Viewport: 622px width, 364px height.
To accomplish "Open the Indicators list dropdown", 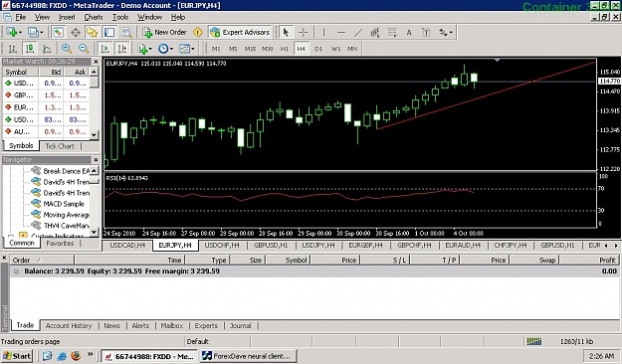I will [x=144, y=49].
